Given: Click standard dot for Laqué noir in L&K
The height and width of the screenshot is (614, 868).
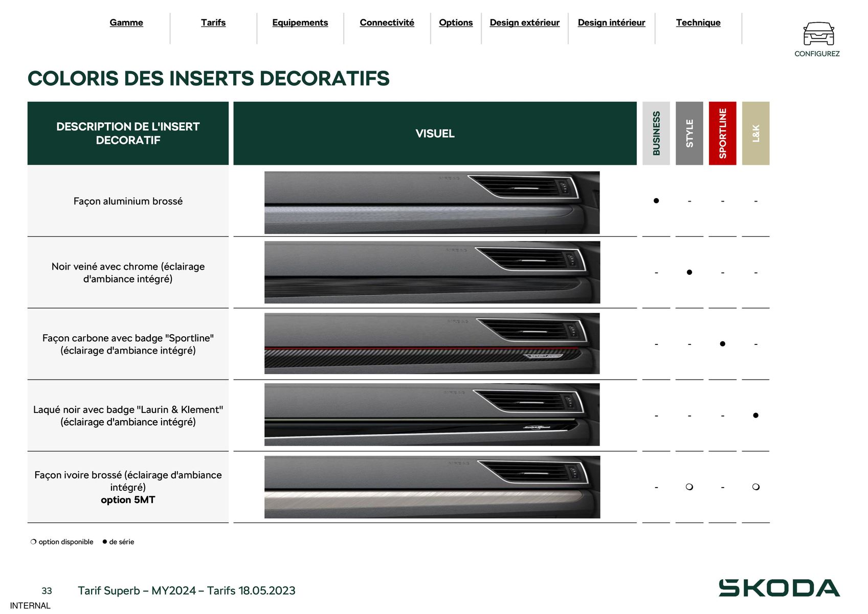Looking at the screenshot, I should point(756,415).
